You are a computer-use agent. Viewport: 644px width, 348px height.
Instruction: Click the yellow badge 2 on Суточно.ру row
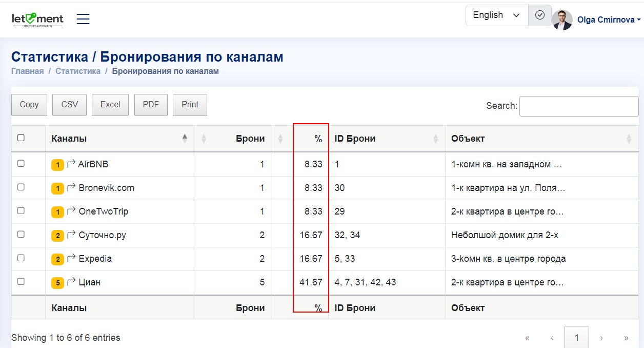57,236
